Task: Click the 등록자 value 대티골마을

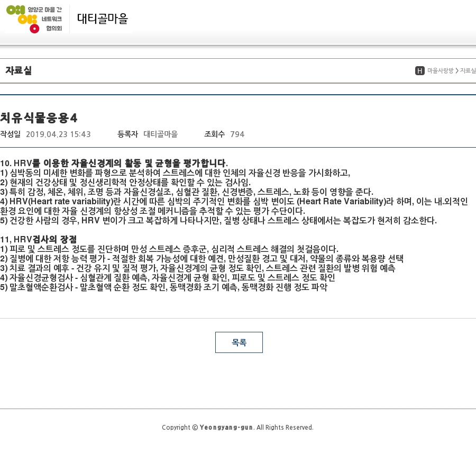Action: pos(161,134)
